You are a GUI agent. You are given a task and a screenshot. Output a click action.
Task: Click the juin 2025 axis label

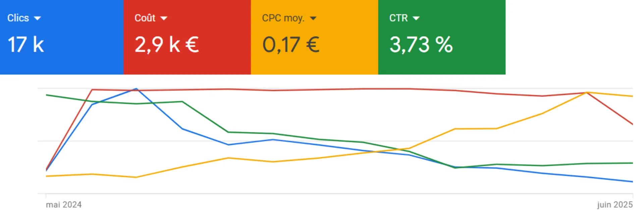615,205
